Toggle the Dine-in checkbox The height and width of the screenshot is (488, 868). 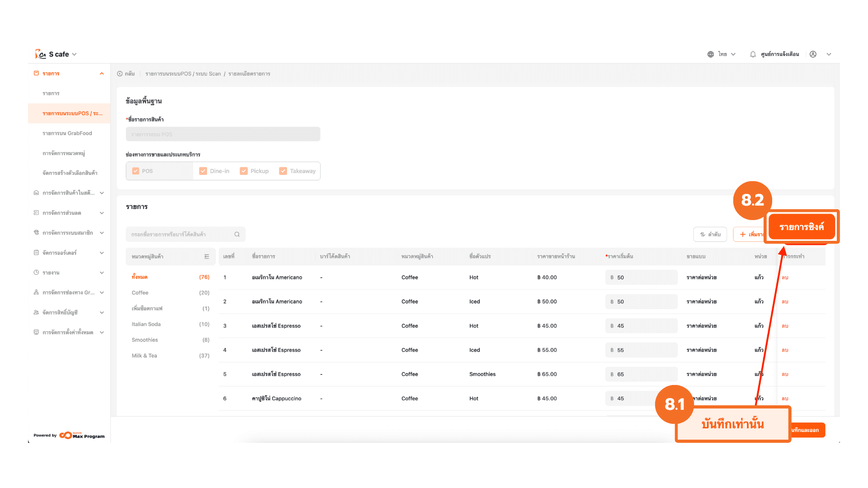coord(203,171)
